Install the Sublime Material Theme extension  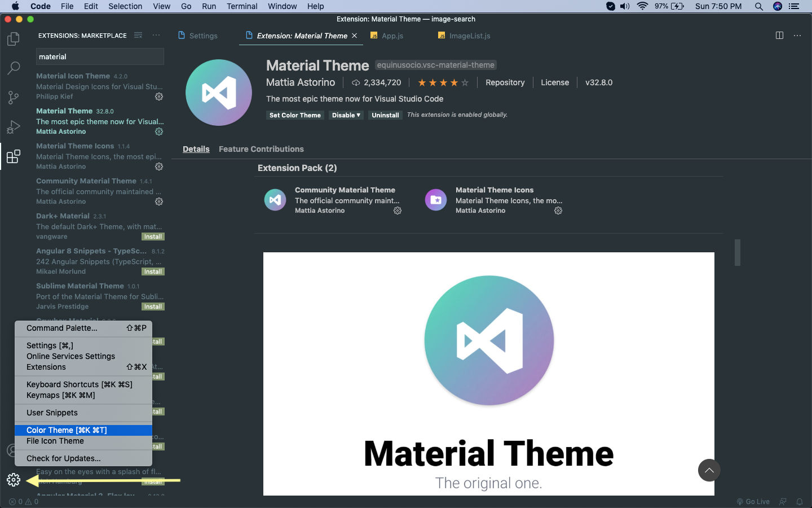click(153, 306)
